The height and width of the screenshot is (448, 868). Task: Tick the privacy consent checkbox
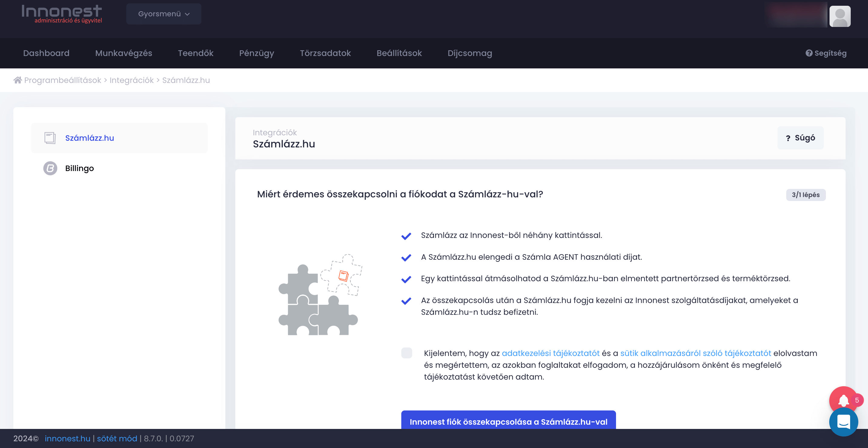[407, 353]
